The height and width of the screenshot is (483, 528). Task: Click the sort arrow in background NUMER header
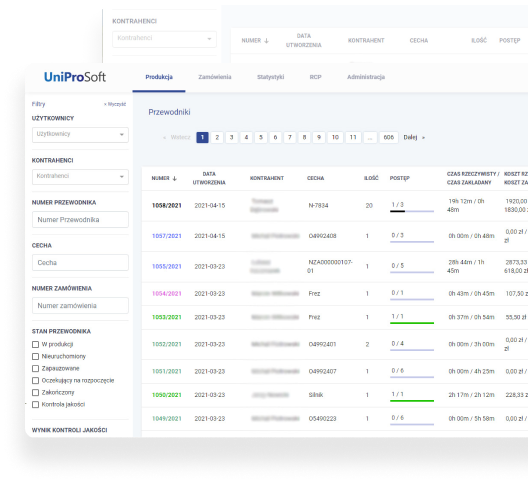(266, 40)
